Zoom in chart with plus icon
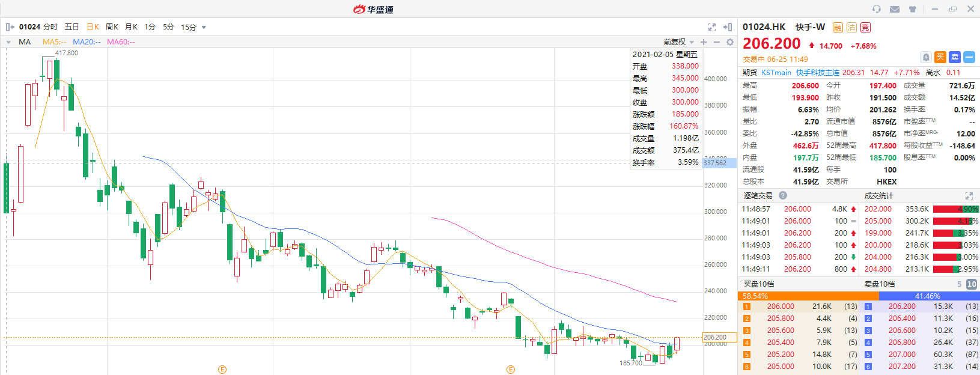980x375 pixels. coord(704,42)
